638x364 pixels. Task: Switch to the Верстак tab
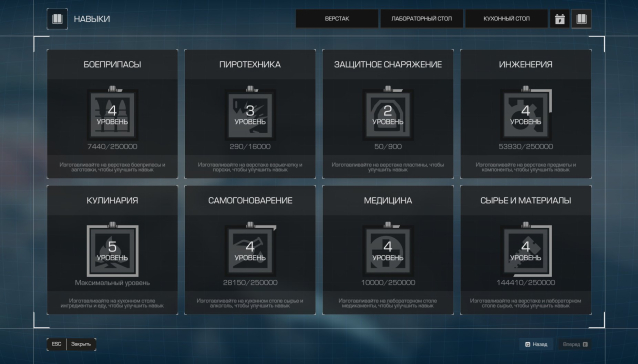(337, 19)
